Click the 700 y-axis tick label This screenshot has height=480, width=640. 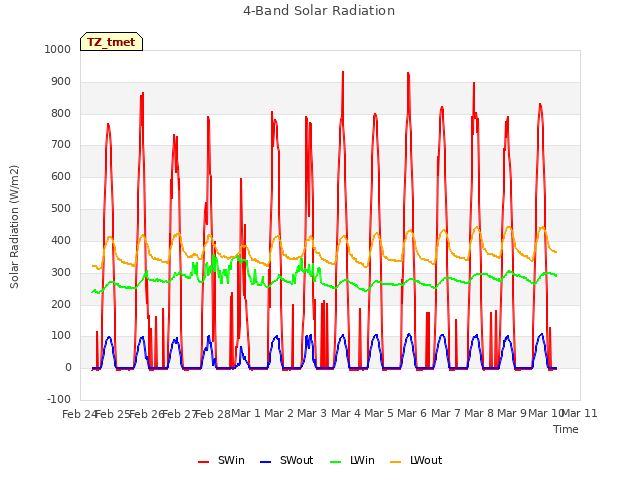[61, 145]
